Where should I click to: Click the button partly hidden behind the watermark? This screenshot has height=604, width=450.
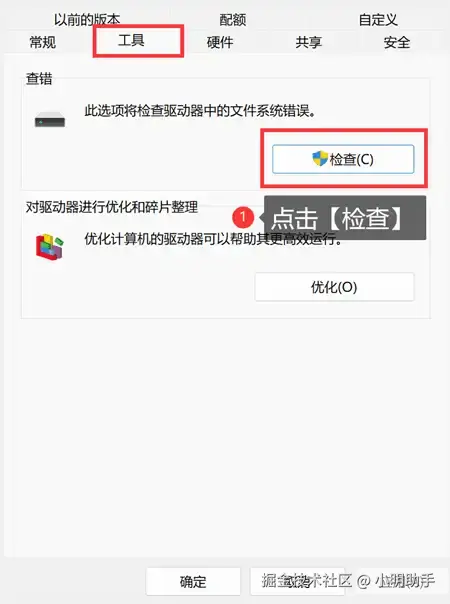297,581
